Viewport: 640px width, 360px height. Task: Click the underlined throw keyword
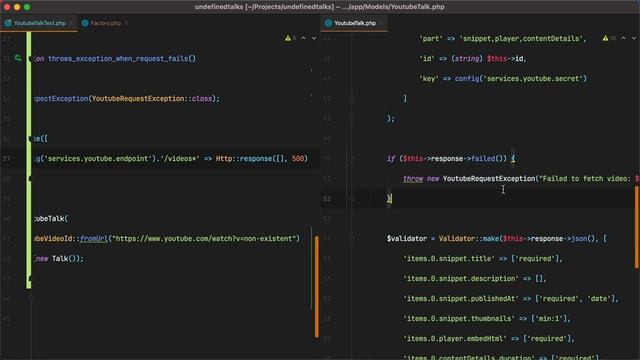(x=413, y=178)
